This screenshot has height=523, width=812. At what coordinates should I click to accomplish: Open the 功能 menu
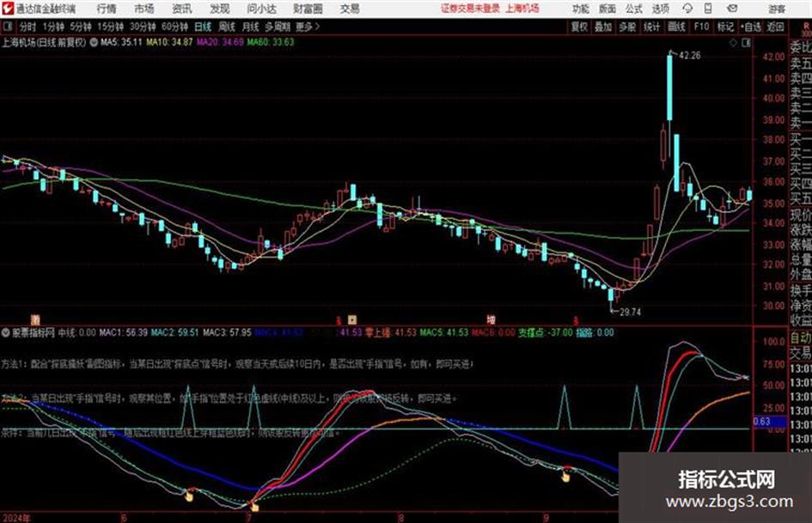[x=581, y=9]
